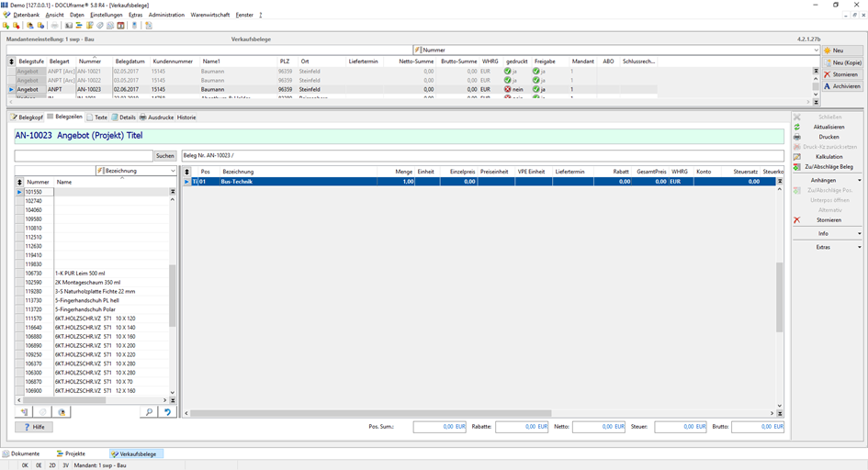The image size is (868, 470).
Task: Toggle the 0K status bar indicator
Action: point(25,465)
